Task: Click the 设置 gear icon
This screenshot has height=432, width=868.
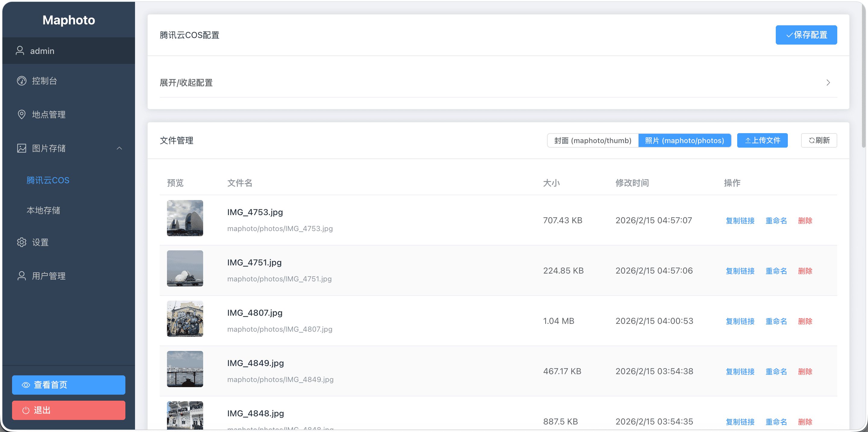Action: coord(22,242)
